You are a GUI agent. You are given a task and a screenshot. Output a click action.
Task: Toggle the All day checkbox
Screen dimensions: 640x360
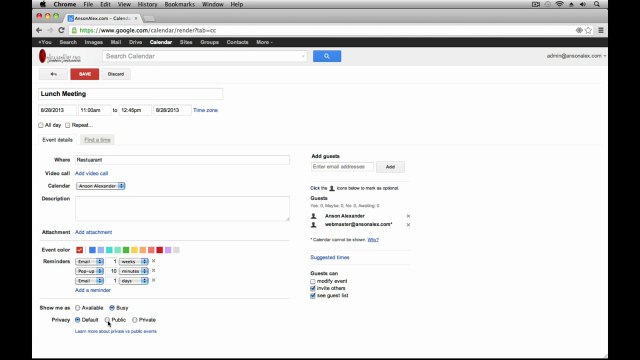[41, 125]
